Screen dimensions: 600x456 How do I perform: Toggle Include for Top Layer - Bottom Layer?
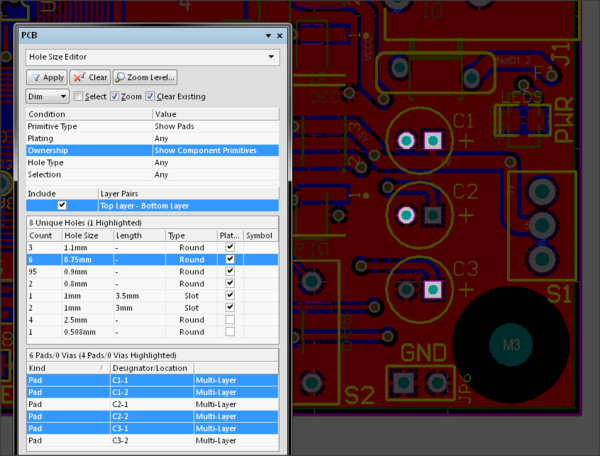pos(61,205)
